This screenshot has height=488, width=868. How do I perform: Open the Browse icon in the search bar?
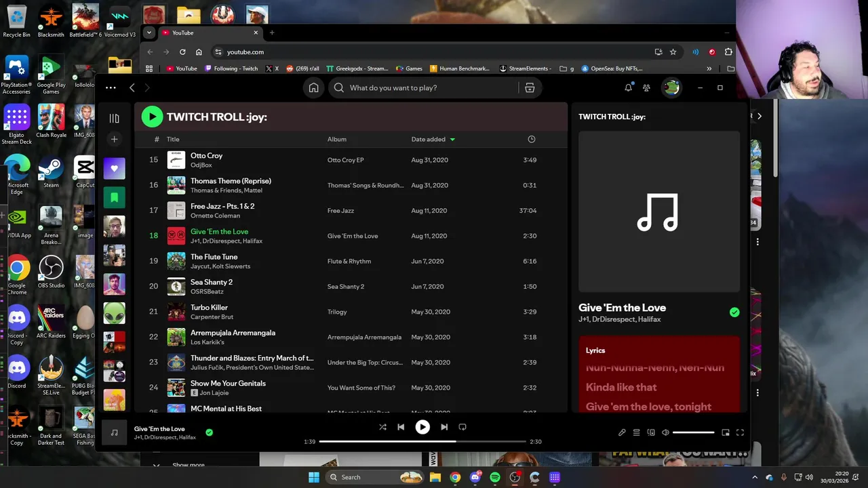[530, 87]
